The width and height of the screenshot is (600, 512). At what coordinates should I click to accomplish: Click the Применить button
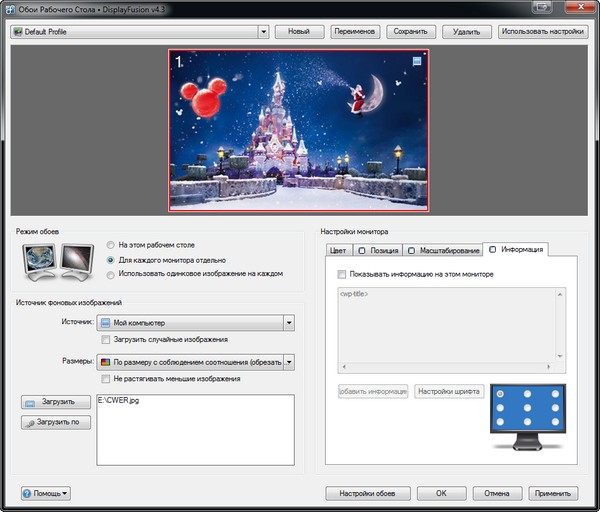(x=553, y=493)
